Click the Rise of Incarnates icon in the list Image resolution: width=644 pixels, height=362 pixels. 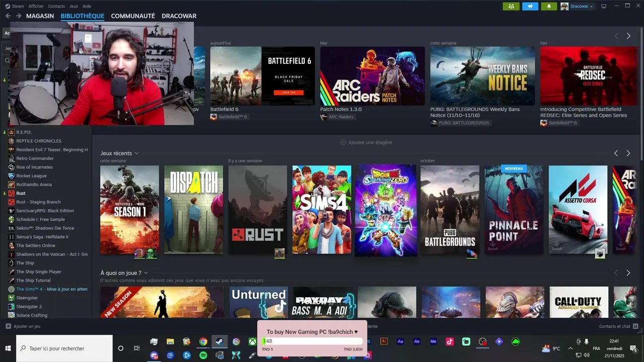pos(11,167)
